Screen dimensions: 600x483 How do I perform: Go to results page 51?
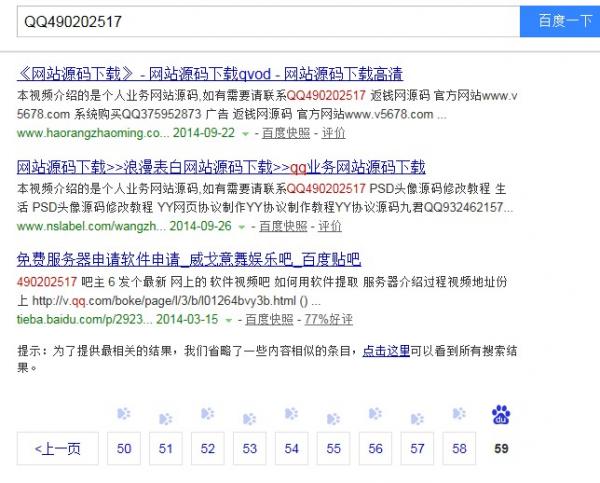coord(166,448)
